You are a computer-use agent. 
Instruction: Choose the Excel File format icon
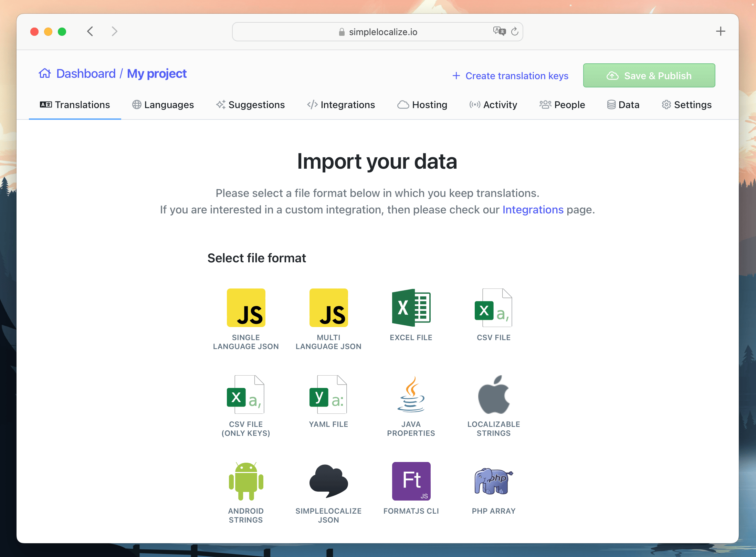pyautogui.click(x=411, y=308)
